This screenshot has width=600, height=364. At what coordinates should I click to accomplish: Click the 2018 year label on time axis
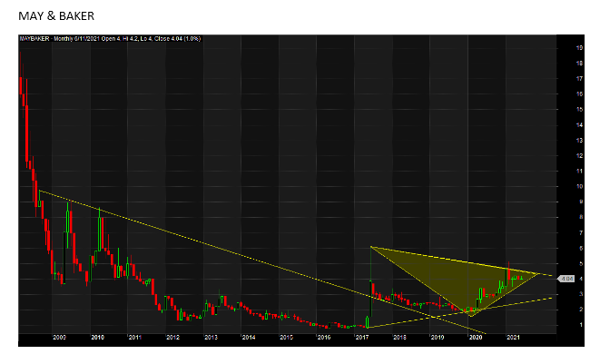coord(399,337)
